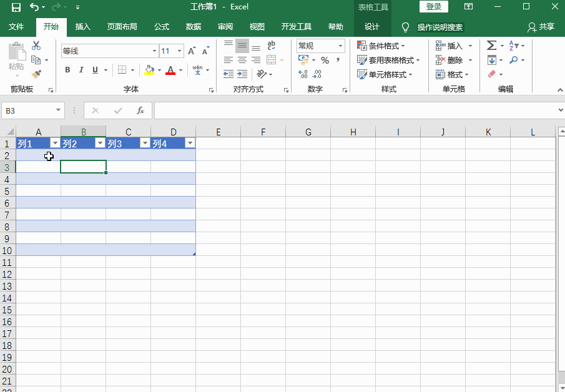
Task: Click the Paste clipboard icon
Action: coord(17,51)
